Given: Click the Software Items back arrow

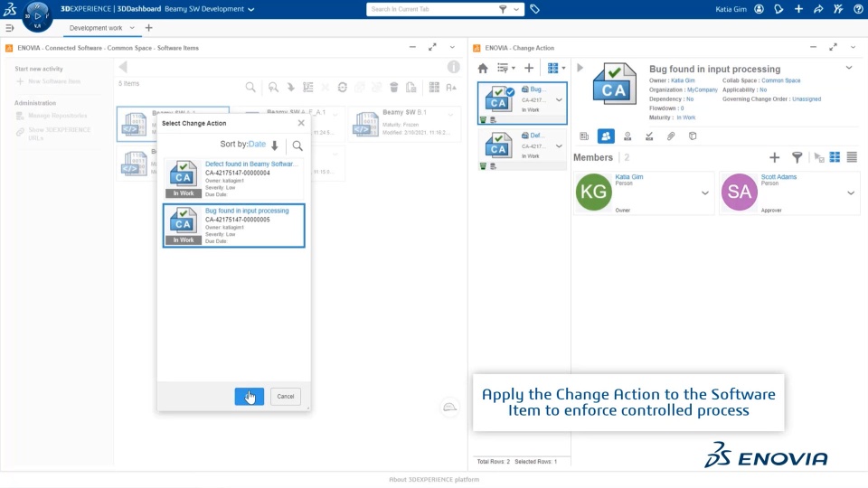Looking at the screenshot, I should pyautogui.click(x=123, y=67).
